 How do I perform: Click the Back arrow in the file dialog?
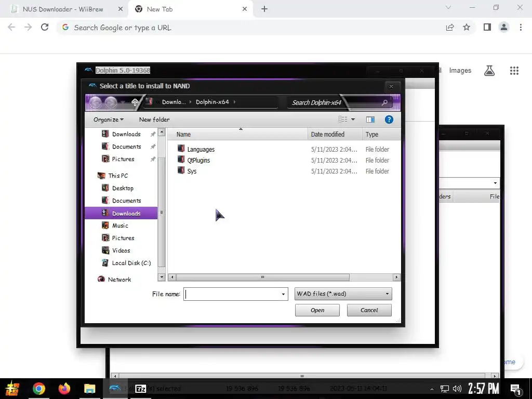[96, 102]
